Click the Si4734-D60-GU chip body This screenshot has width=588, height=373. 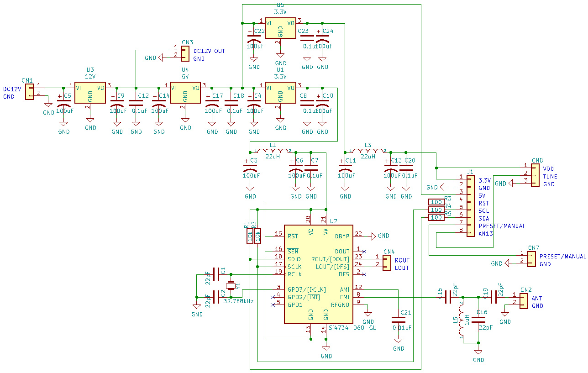[318, 274]
